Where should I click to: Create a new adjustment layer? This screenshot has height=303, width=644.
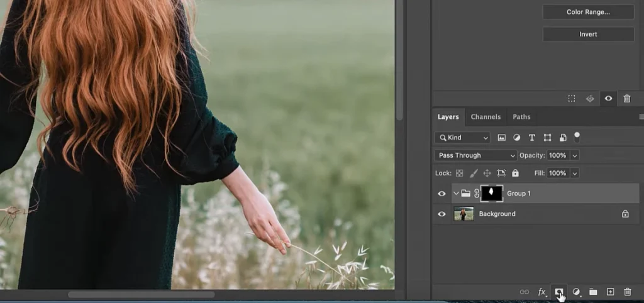(576, 292)
